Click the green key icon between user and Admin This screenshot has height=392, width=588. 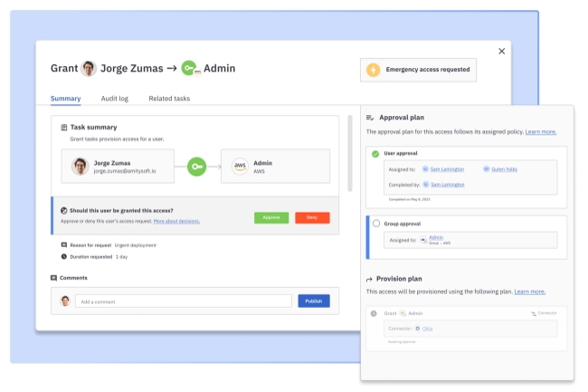pos(197,167)
